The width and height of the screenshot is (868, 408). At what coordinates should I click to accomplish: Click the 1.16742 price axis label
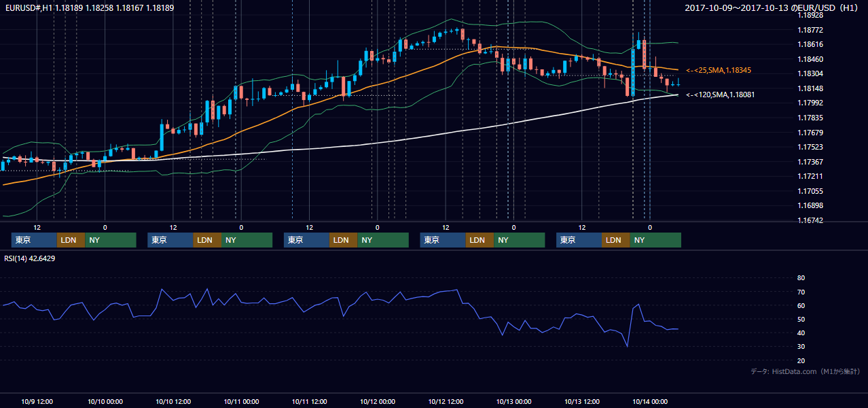point(810,220)
